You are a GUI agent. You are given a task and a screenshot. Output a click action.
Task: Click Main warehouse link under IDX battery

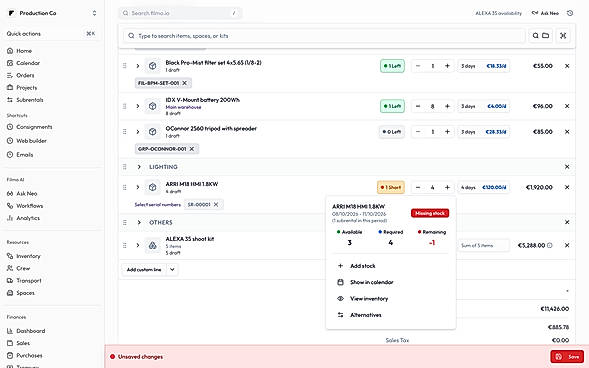(x=183, y=107)
